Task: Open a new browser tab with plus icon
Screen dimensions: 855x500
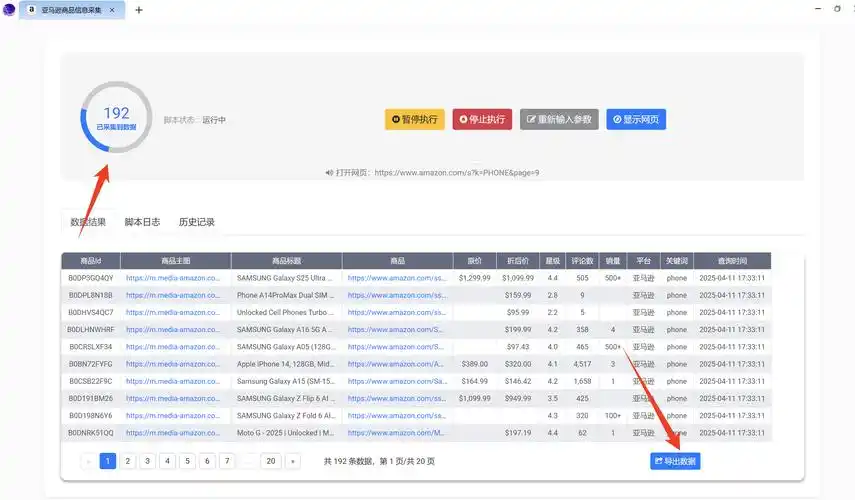Action: click(x=139, y=10)
